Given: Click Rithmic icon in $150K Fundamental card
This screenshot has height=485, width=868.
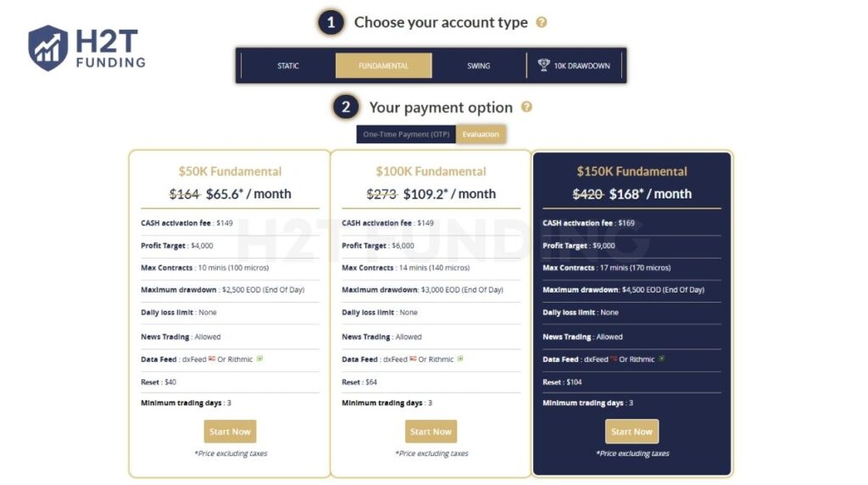Looking at the screenshot, I should point(661,359).
